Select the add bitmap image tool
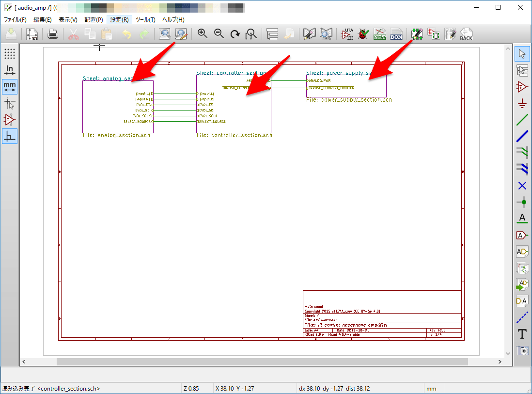Viewport: 532px width, 394px height. pyautogui.click(x=522, y=350)
